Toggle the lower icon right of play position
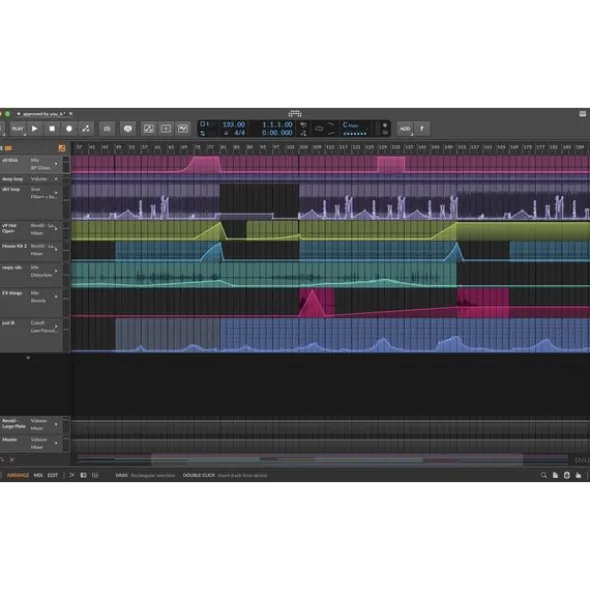 (x=303, y=133)
